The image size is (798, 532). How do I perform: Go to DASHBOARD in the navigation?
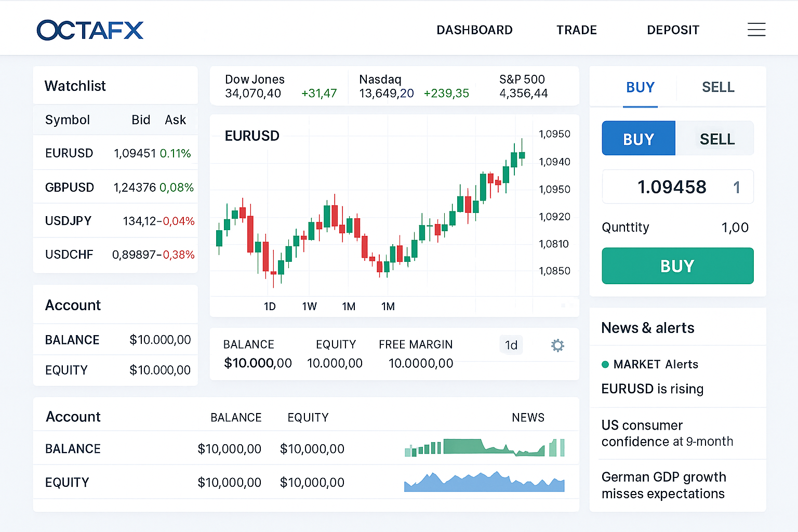pyautogui.click(x=474, y=30)
